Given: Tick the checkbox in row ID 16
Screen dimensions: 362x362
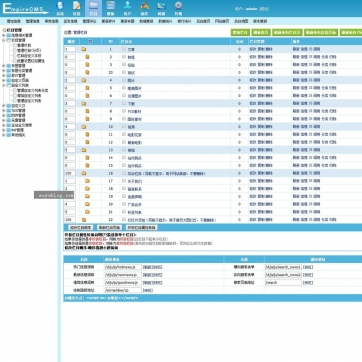Looking at the screenshot, I should click(x=124, y=173).
